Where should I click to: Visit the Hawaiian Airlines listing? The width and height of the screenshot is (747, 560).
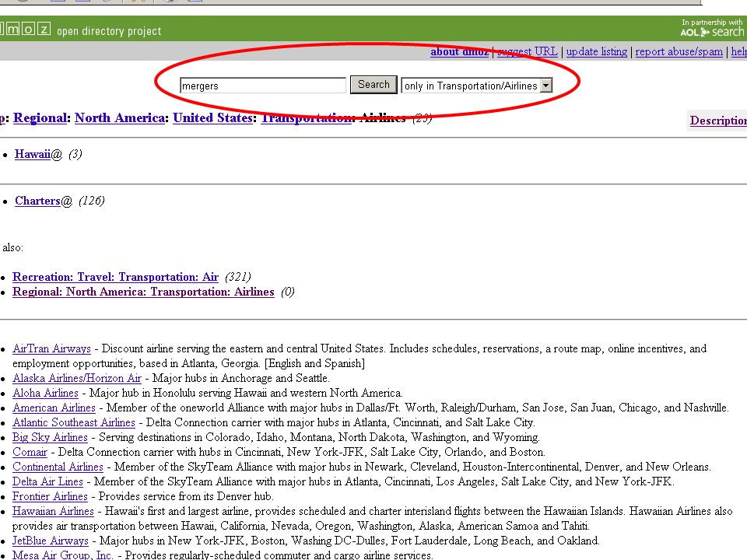point(53,511)
